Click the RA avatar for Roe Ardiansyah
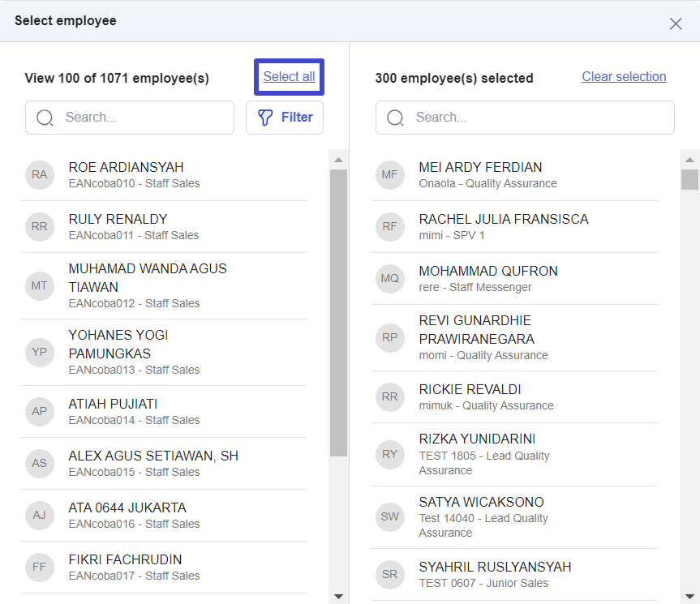The height and width of the screenshot is (604, 700). (x=40, y=174)
